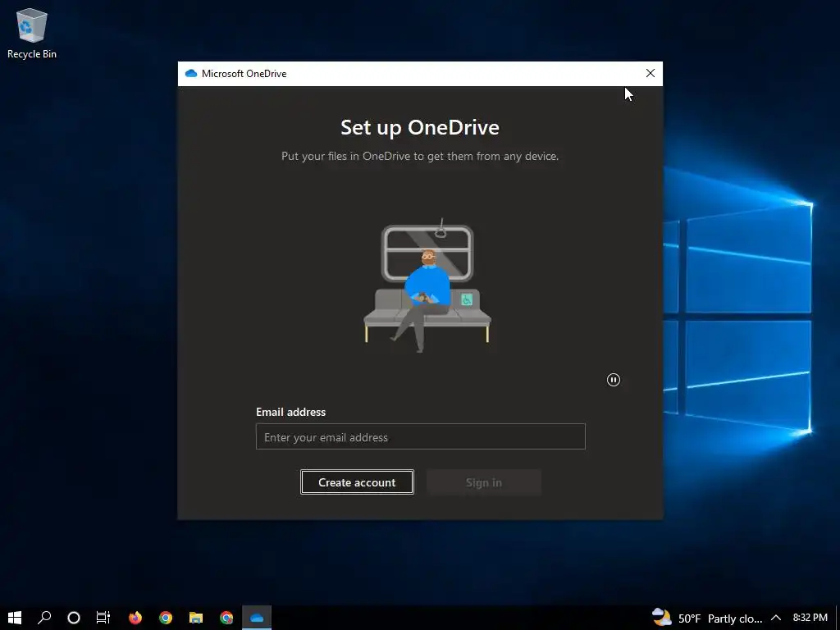The width and height of the screenshot is (840, 630).
Task: Open the Chrome icon beside Firefox
Action: (166, 618)
